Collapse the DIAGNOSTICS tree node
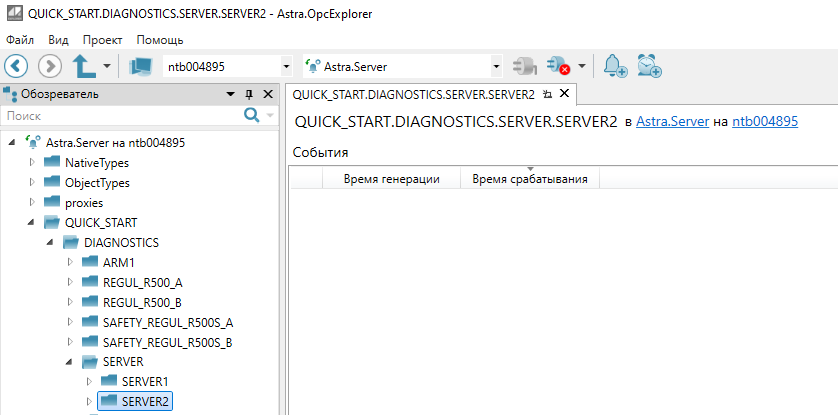This screenshot has width=838, height=415. (51, 242)
